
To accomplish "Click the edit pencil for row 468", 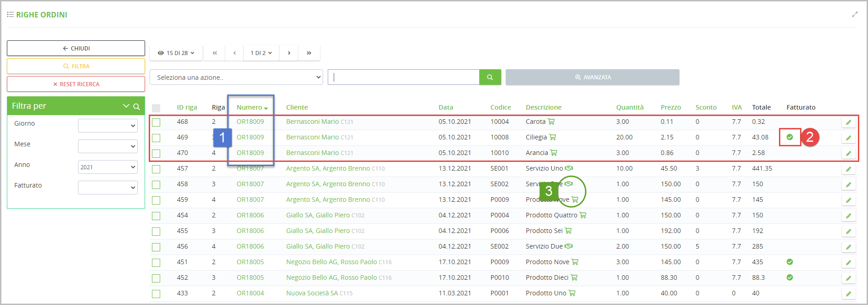I will coord(848,122).
